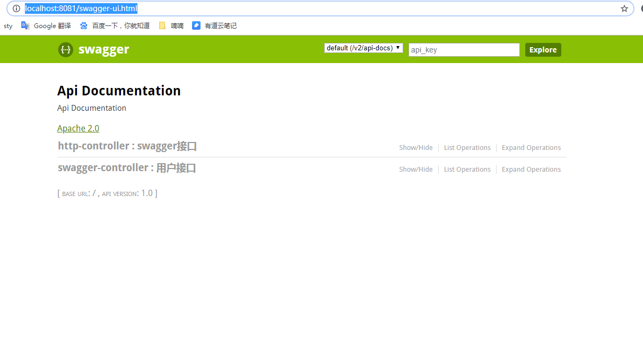Click Expand Operations for swagger-controller
643x364 pixels.
pyautogui.click(x=531, y=170)
